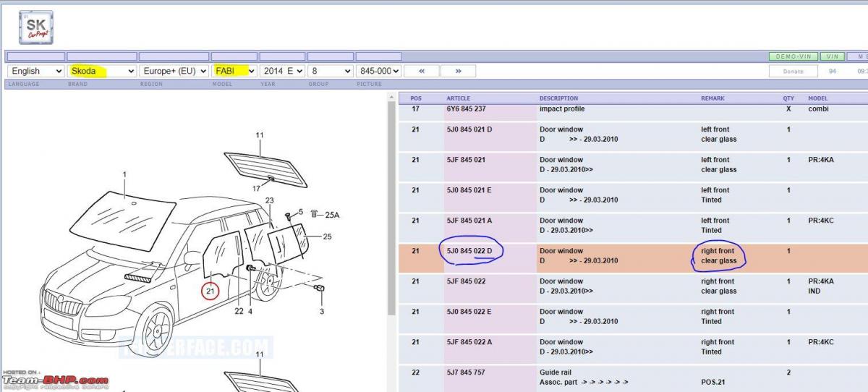Select article 5J0 845 021 D
The height and width of the screenshot is (392, 868).
pos(469,129)
